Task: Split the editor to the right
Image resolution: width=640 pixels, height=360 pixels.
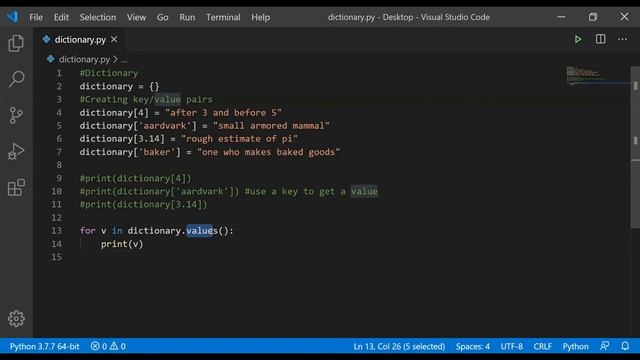Action: [600, 39]
